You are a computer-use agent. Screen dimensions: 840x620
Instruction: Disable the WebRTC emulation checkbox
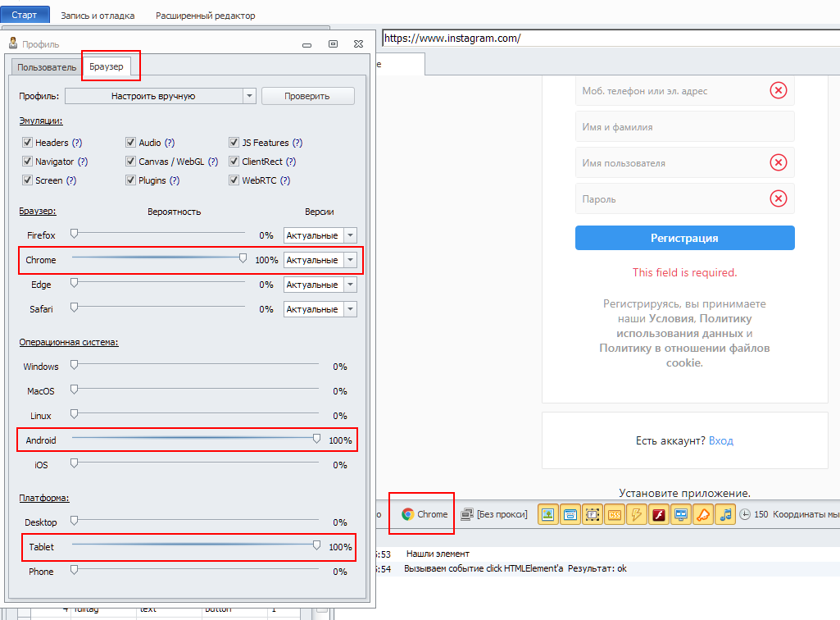tap(234, 180)
